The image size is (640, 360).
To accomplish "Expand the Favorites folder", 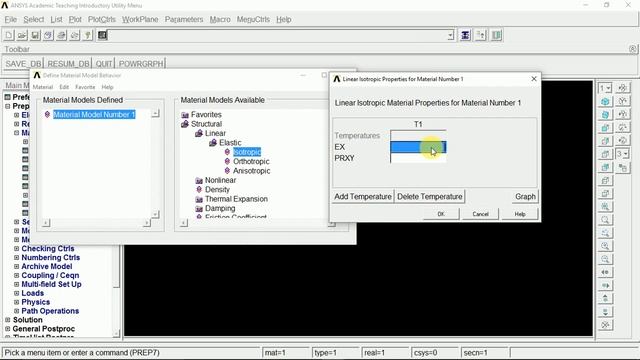I will click(x=185, y=115).
